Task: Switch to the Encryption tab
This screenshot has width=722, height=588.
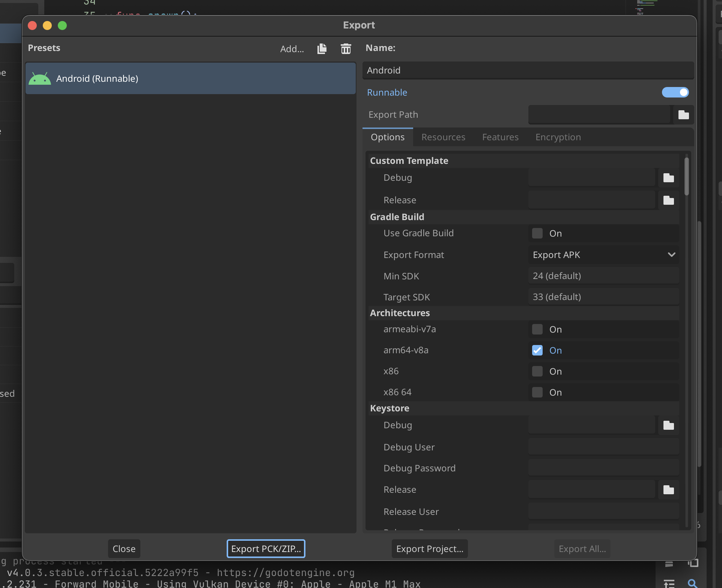Action: [558, 137]
